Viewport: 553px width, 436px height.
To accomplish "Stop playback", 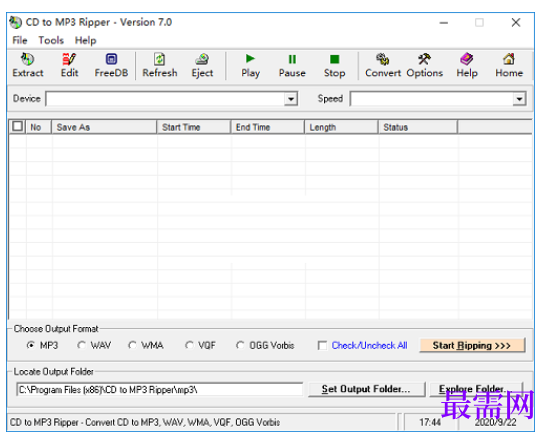I will click(334, 66).
